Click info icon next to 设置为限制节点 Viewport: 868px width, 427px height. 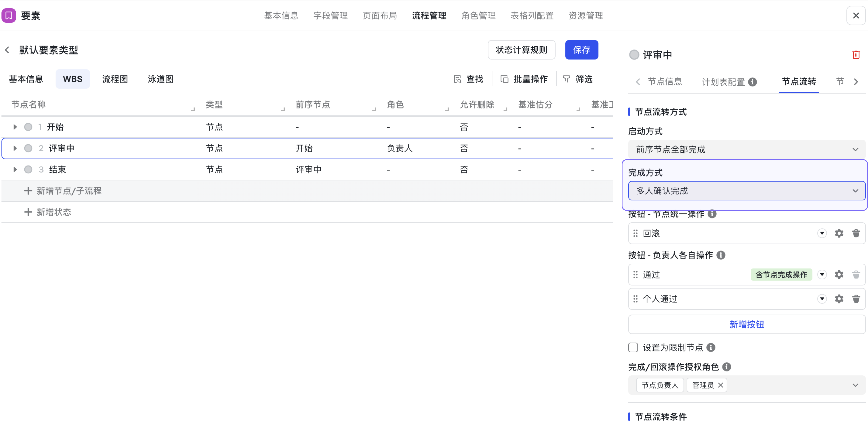click(711, 348)
